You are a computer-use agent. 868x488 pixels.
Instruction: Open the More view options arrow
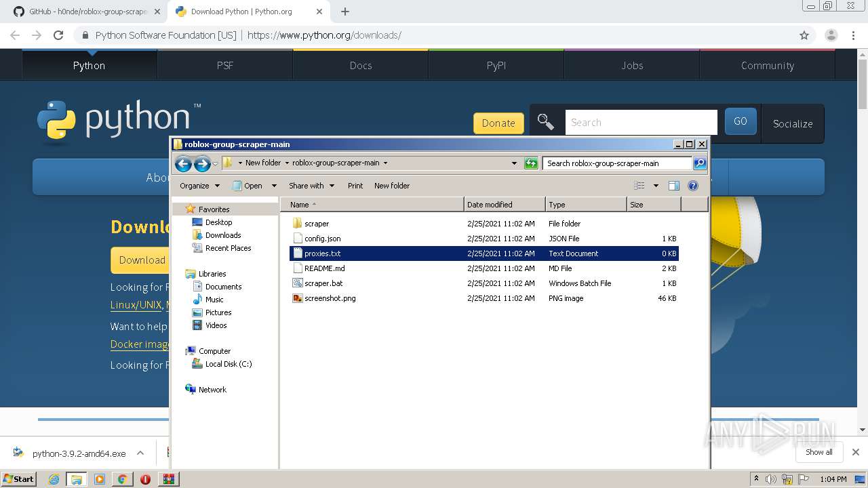click(656, 186)
